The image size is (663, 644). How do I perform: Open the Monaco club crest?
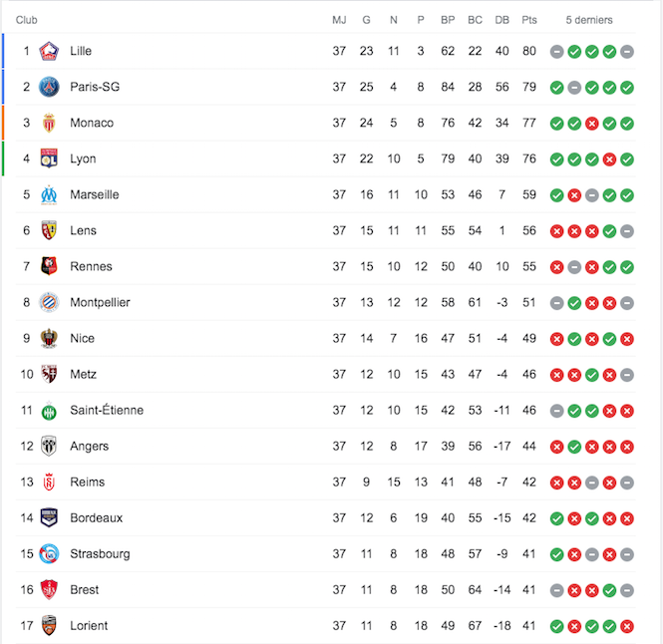click(49, 123)
